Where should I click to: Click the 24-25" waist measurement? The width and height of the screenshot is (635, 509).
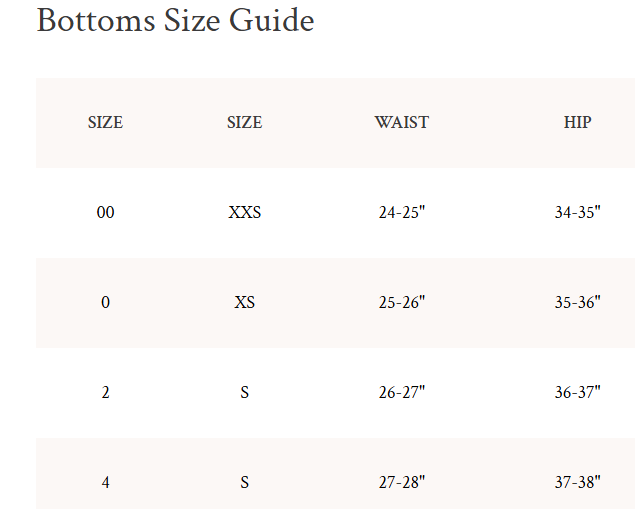[402, 212]
